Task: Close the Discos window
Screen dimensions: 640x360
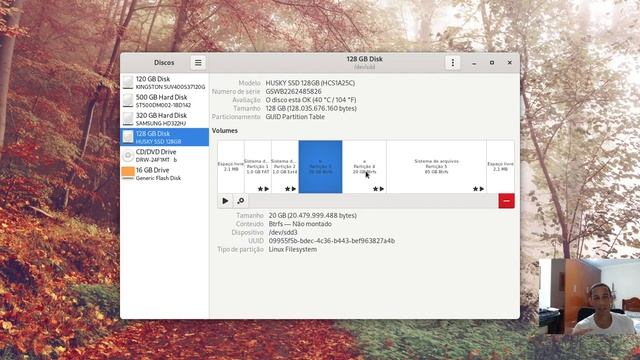Action: pyautogui.click(x=510, y=63)
